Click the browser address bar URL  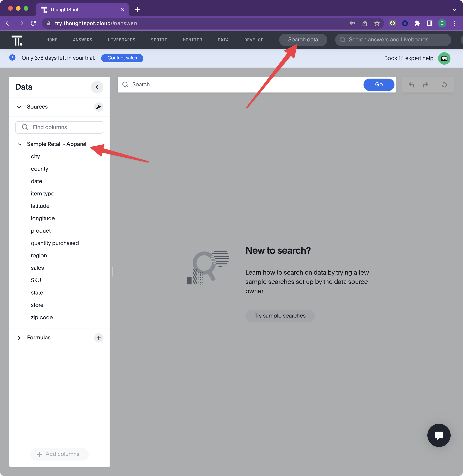point(96,23)
